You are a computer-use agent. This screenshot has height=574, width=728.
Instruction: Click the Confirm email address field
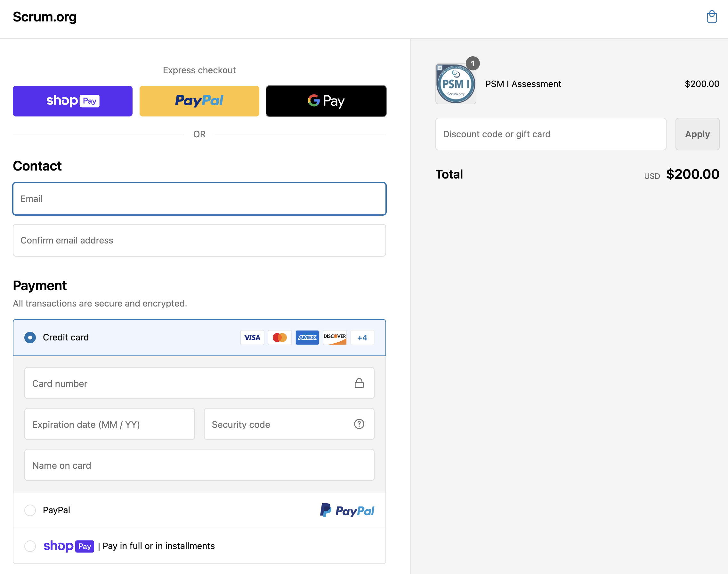(x=199, y=240)
